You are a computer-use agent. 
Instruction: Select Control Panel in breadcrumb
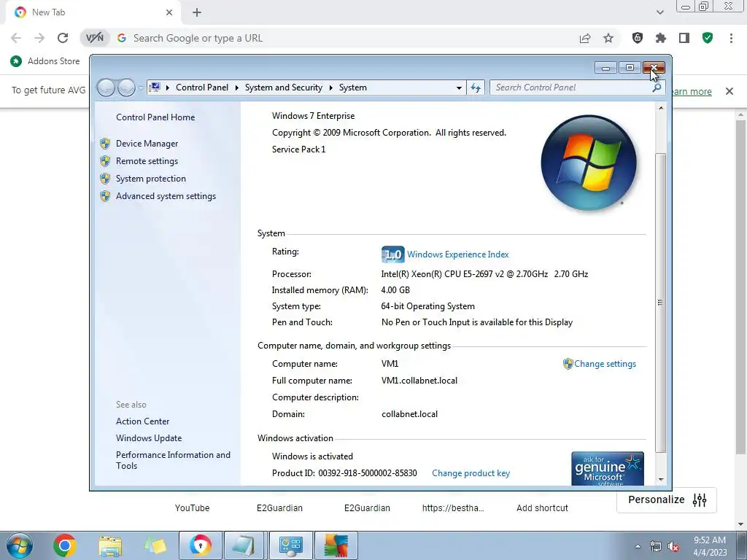202,87
